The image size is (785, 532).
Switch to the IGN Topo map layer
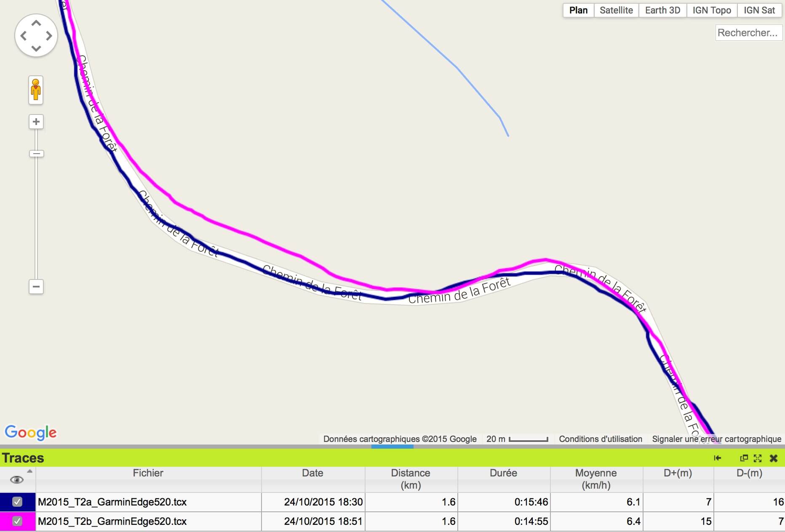click(711, 11)
